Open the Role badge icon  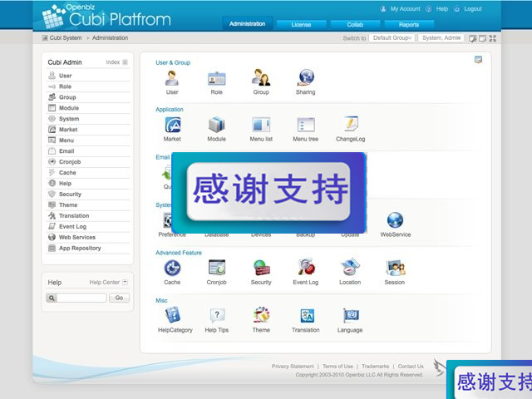[216, 78]
